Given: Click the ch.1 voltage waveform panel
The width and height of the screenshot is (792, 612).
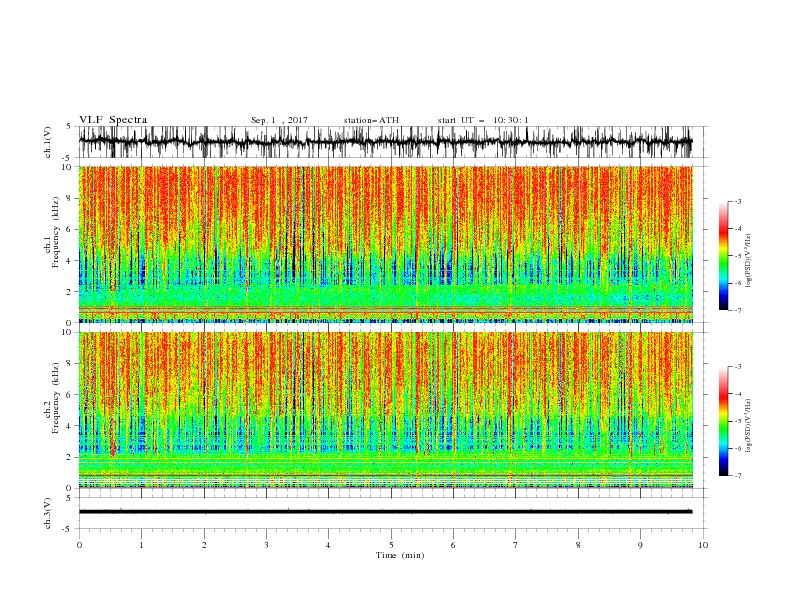Looking at the screenshot, I should coord(392,142).
